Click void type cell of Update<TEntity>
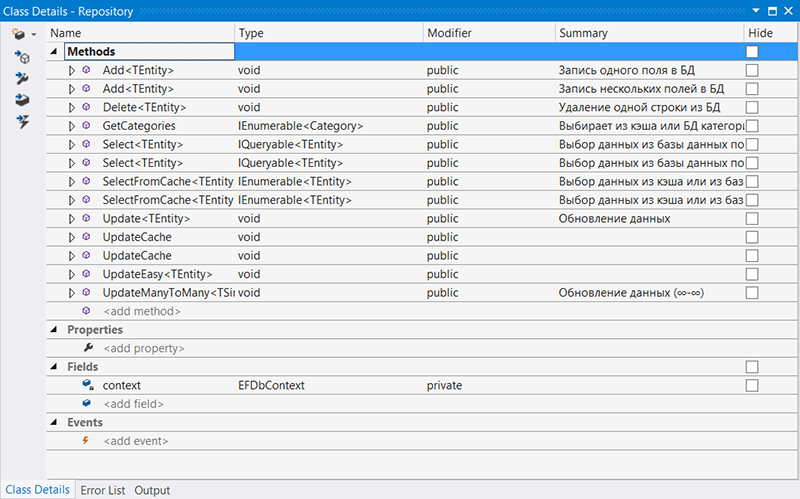The image size is (800, 499). [x=249, y=218]
